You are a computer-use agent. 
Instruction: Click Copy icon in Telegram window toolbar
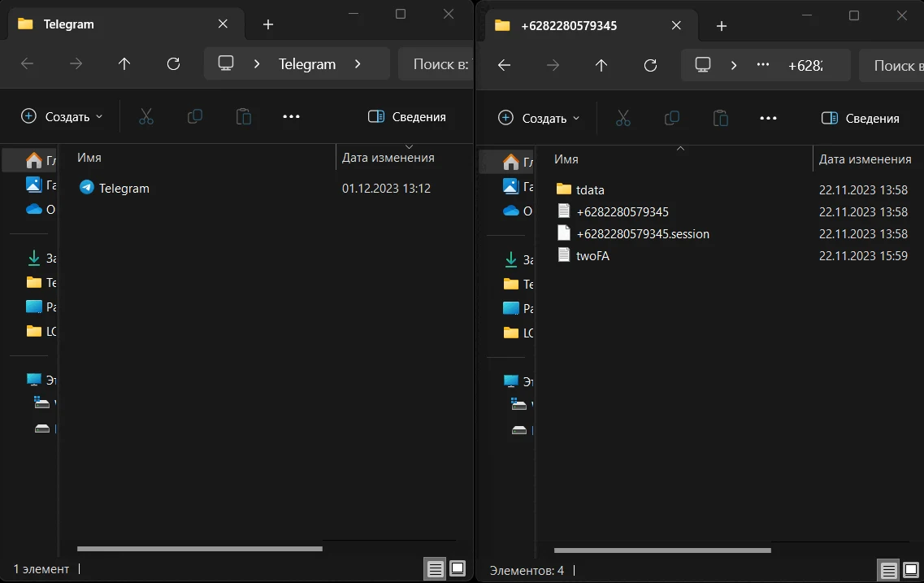(195, 117)
